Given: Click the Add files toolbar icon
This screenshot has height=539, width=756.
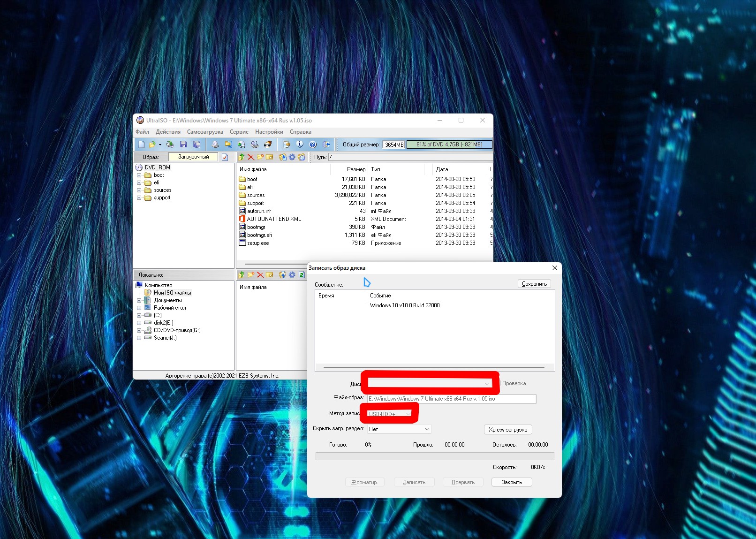Looking at the screenshot, I should click(x=287, y=144).
